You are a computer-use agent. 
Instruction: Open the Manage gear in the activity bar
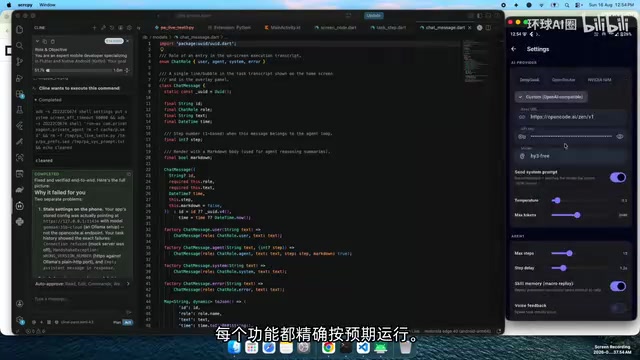[20, 320]
